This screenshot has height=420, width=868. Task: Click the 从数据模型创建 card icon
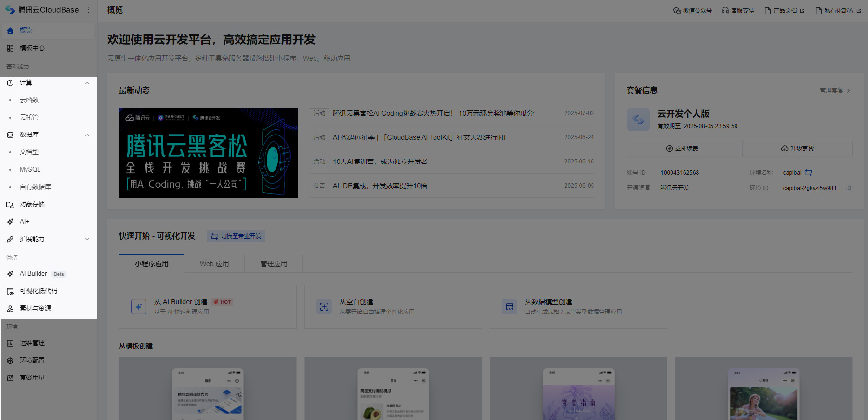coord(510,306)
